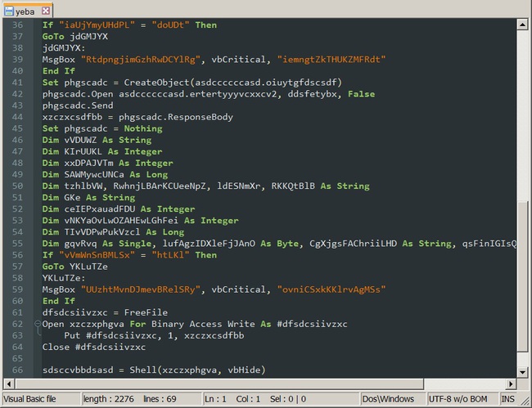The width and height of the screenshot is (532, 408).
Task: Click the 'Close #dfsdcsiivzxc' line
Action: point(94,347)
